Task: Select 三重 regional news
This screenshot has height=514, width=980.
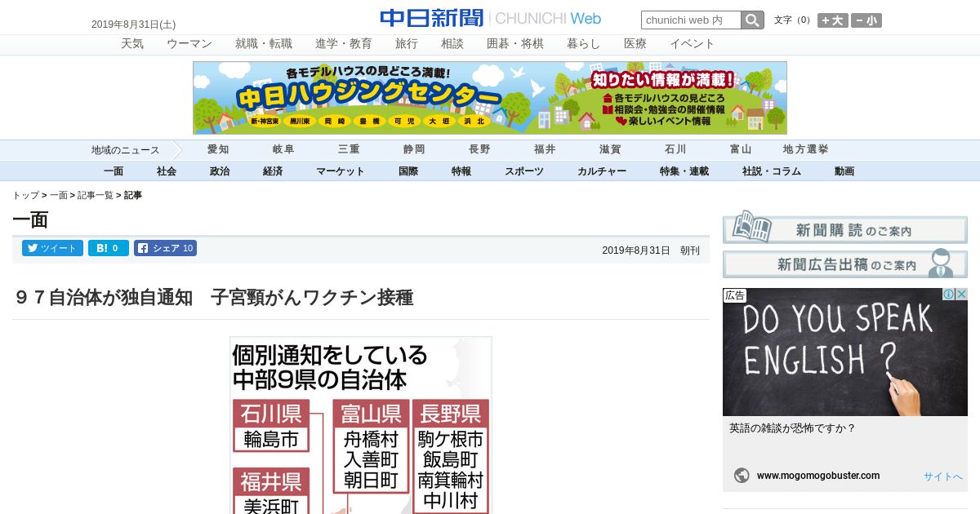Action: tap(349, 149)
